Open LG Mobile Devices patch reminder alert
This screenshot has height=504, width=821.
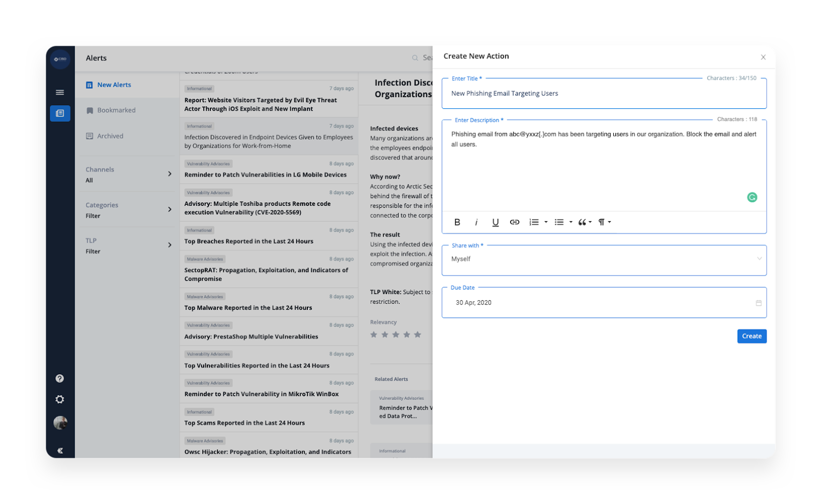click(x=269, y=169)
